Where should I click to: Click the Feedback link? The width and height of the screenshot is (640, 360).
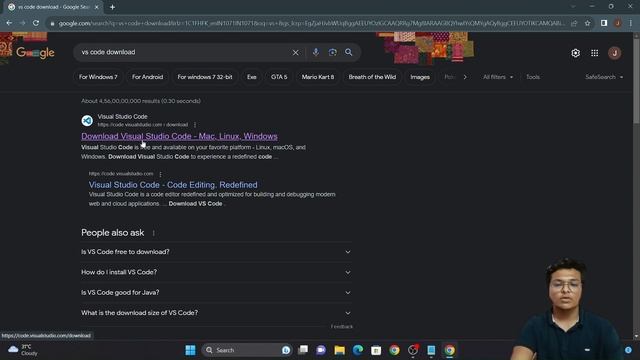(x=342, y=327)
